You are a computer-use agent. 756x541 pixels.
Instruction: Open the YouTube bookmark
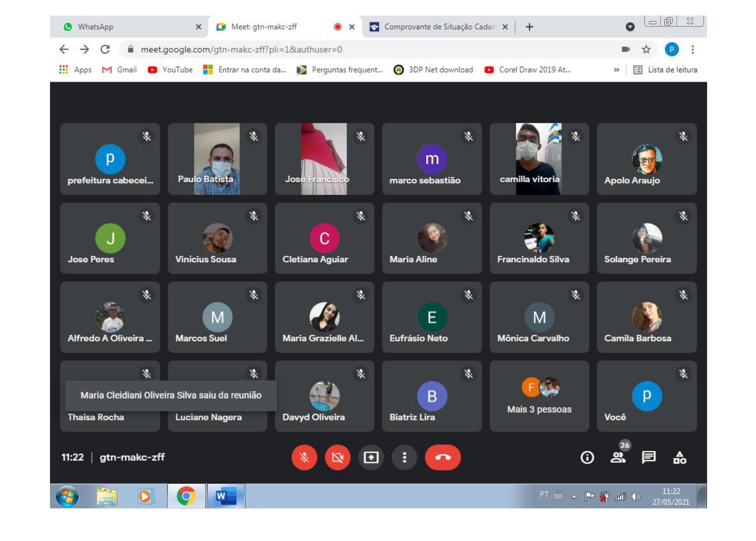point(170,70)
